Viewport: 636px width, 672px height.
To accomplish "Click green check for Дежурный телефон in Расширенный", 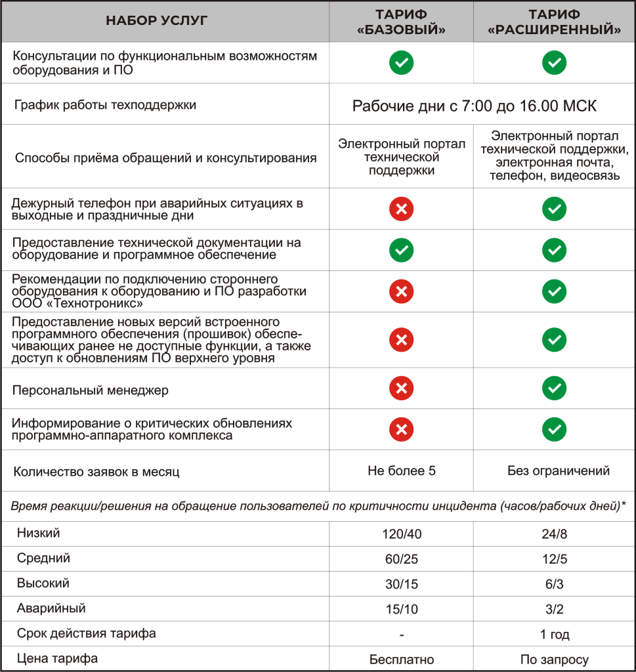I will 554,209.
